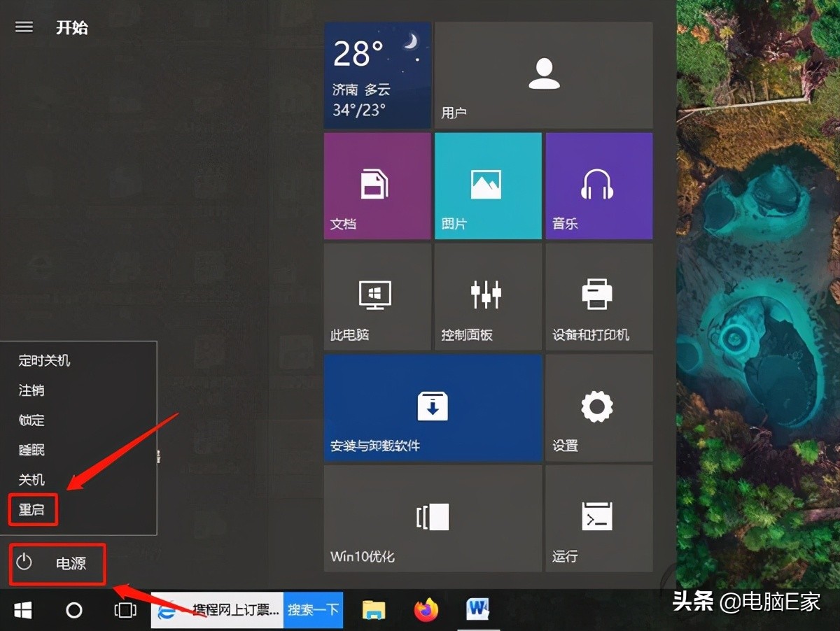Viewport: 840px width, 631px height.
Task: Open File Explorer from the taskbar
Action: (x=373, y=610)
